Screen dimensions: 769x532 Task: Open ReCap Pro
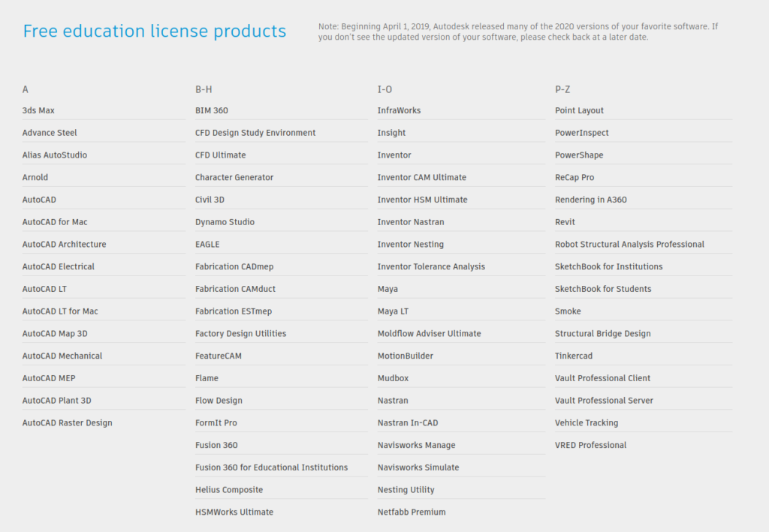tap(574, 177)
